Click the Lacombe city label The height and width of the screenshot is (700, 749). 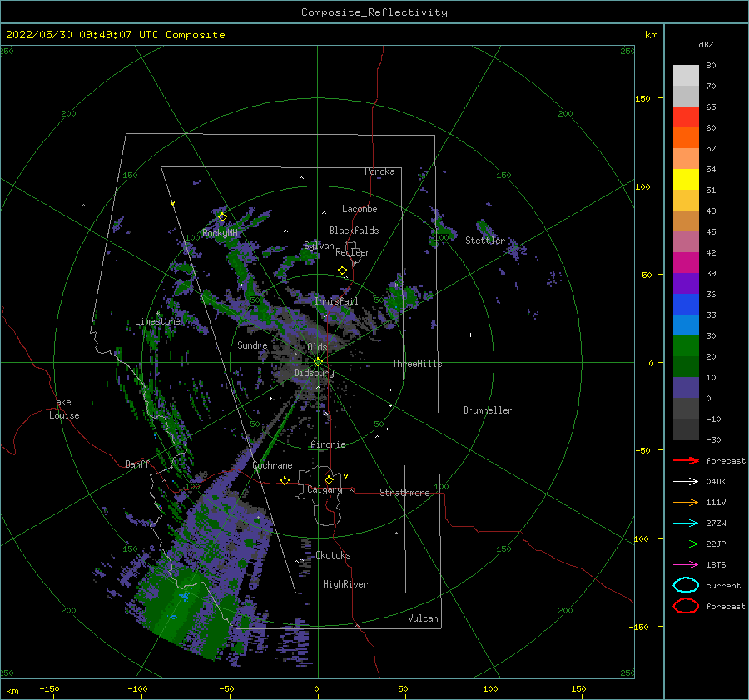(360, 209)
